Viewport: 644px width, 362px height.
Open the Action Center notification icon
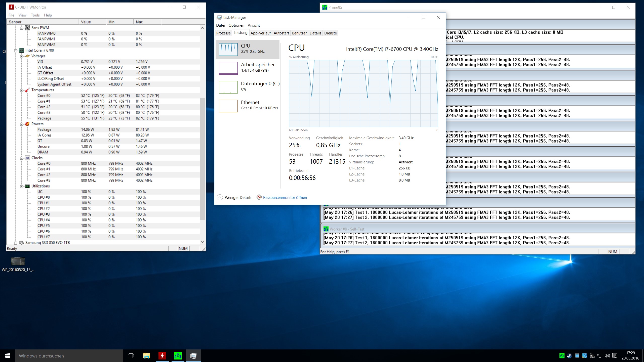click(x=615, y=356)
